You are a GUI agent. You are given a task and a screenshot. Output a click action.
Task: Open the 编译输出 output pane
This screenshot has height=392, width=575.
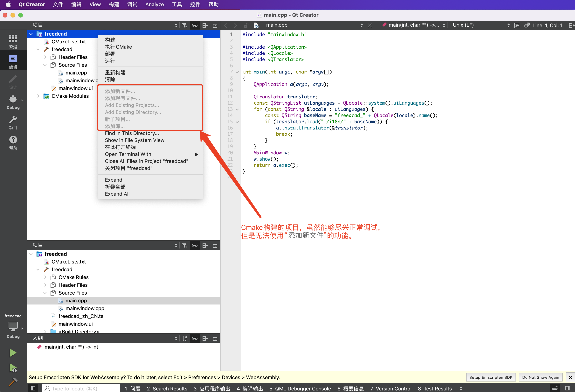coord(250,388)
